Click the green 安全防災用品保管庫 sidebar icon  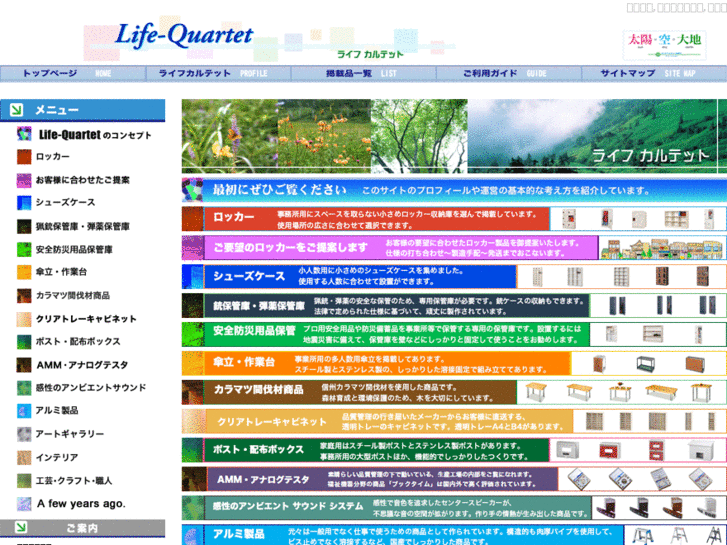coord(24,250)
